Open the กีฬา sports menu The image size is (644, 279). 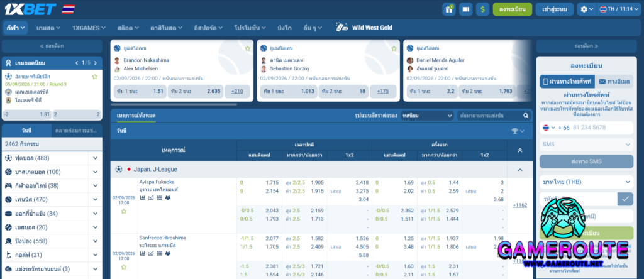(x=16, y=28)
